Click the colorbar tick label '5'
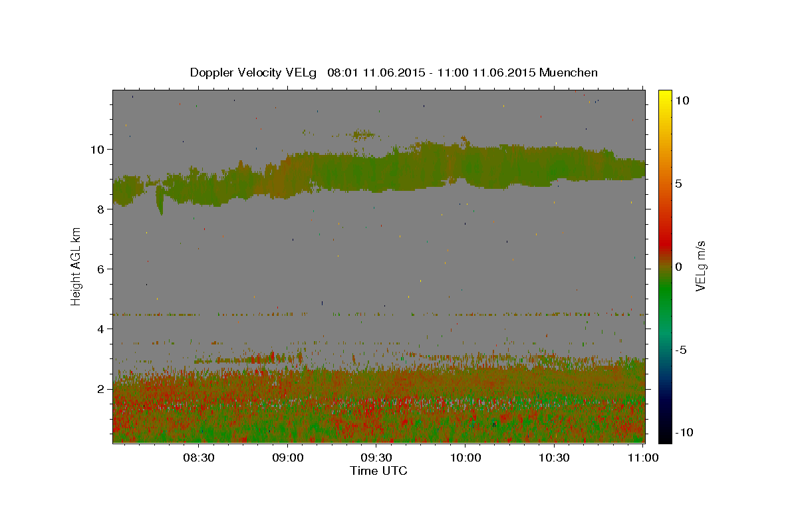This screenshot has width=798, height=532. pyautogui.click(x=678, y=184)
